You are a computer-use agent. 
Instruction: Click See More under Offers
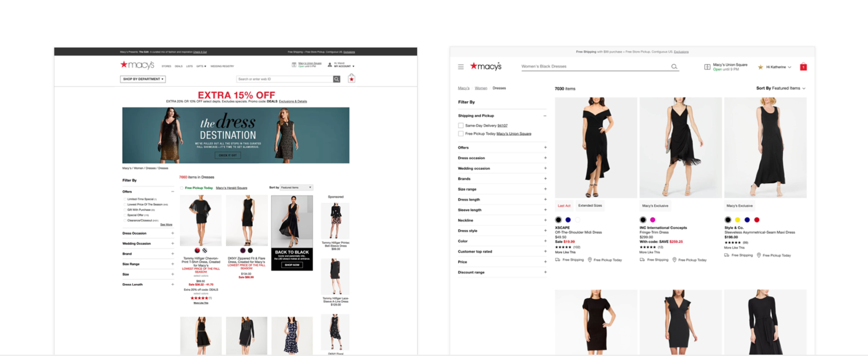pos(166,225)
